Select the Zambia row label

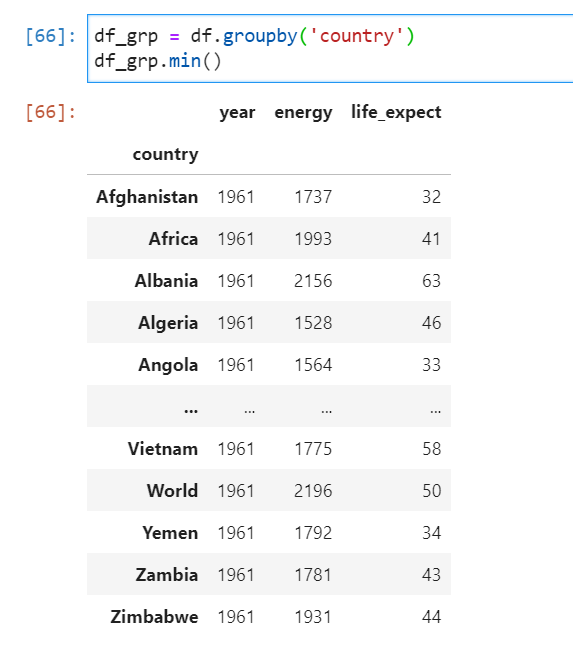pos(167,575)
